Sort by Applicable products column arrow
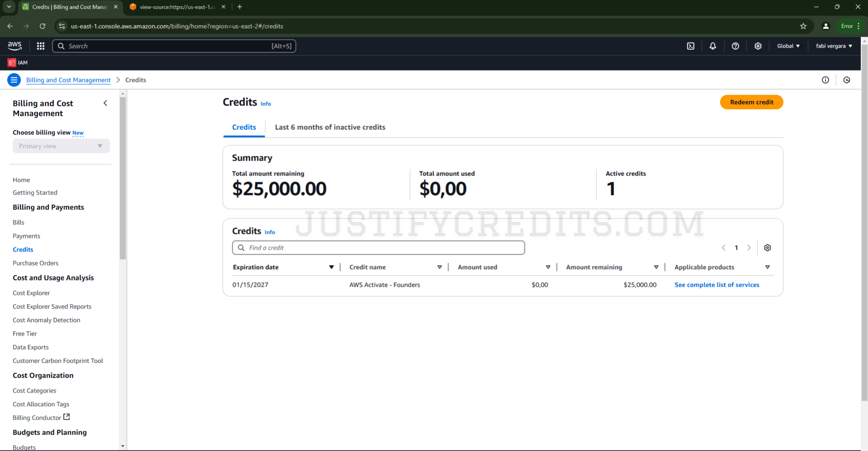Screen dimensions: 868x451 pyautogui.click(x=768, y=267)
